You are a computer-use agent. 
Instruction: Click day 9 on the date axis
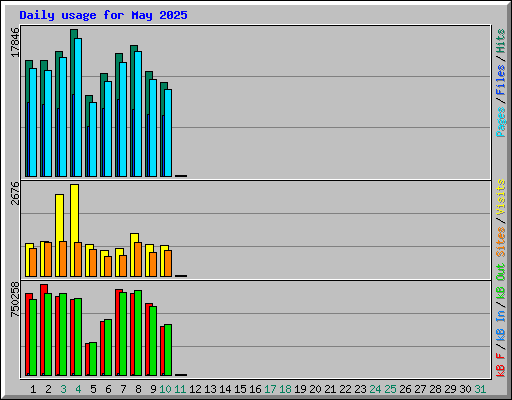click(x=153, y=389)
